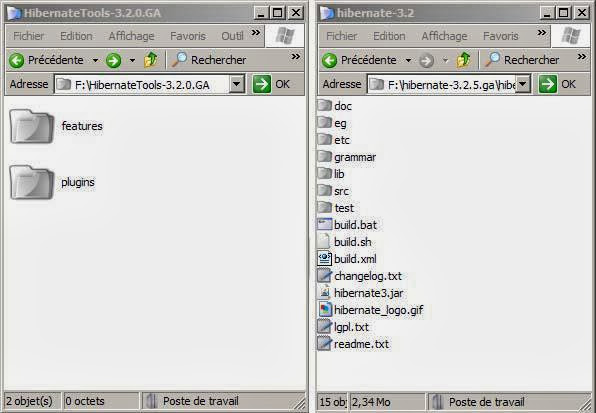Expand hidden menu items chevron in HibernateTools window
This screenshot has height=413, width=596.
[x=256, y=33]
